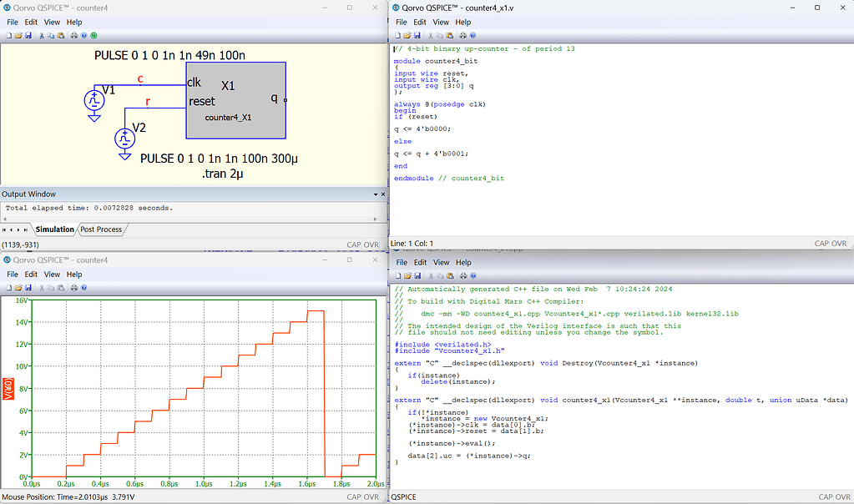Copy using the Copy icon in C++ editor
Image resolution: width=854 pixels, height=504 pixels.
(440, 275)
